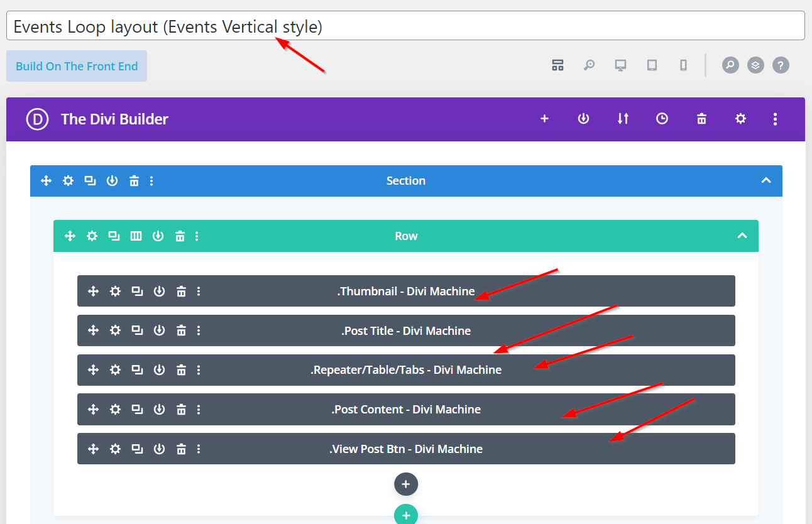The image size is (812, 524).
Task: Collapse the Section using chevron
Action: point(765,180)
